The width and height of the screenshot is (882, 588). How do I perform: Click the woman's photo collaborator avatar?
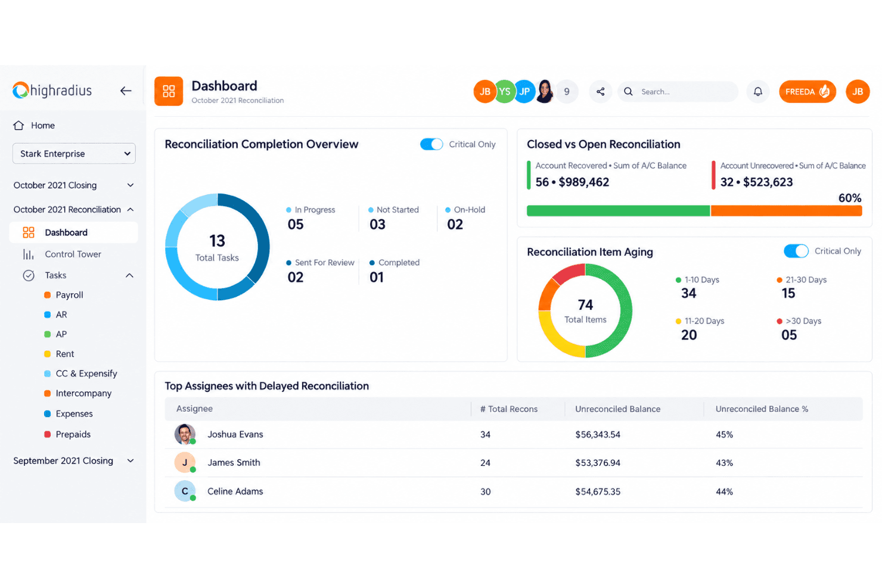[545, 92]
